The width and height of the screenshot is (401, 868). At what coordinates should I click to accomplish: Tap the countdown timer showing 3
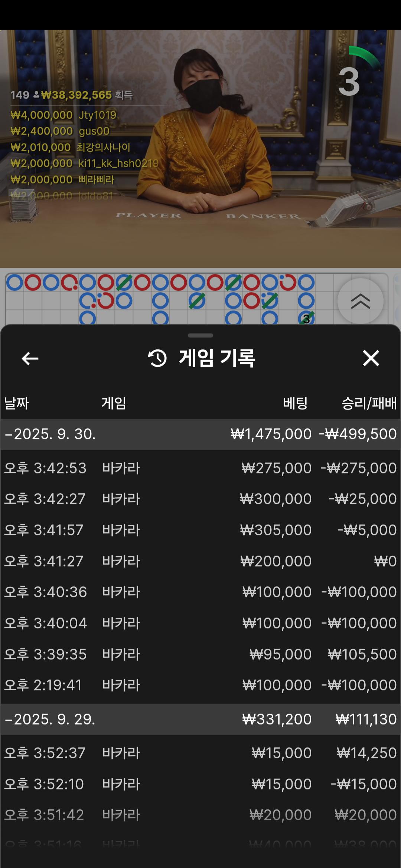coord(349,82)
